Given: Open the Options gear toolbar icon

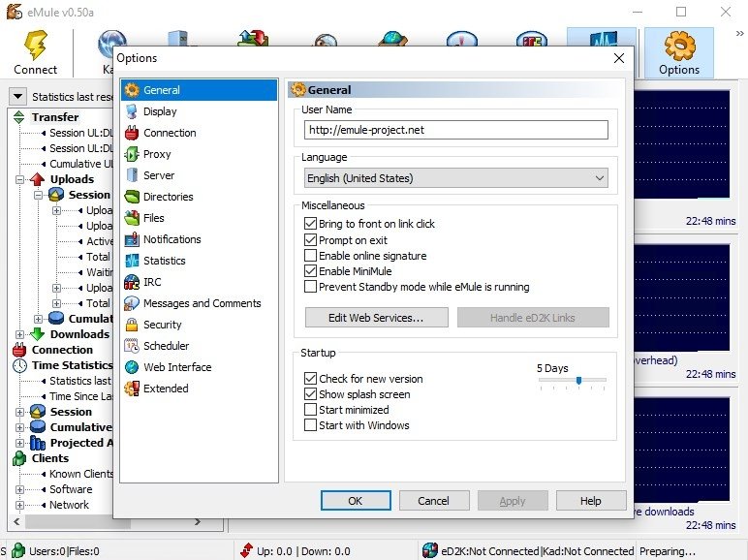Looking at the screenshot, I should (678, 46).
